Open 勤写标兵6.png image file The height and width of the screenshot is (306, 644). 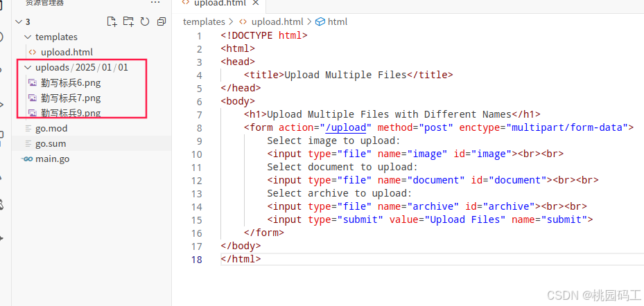(x=71, y=83)
